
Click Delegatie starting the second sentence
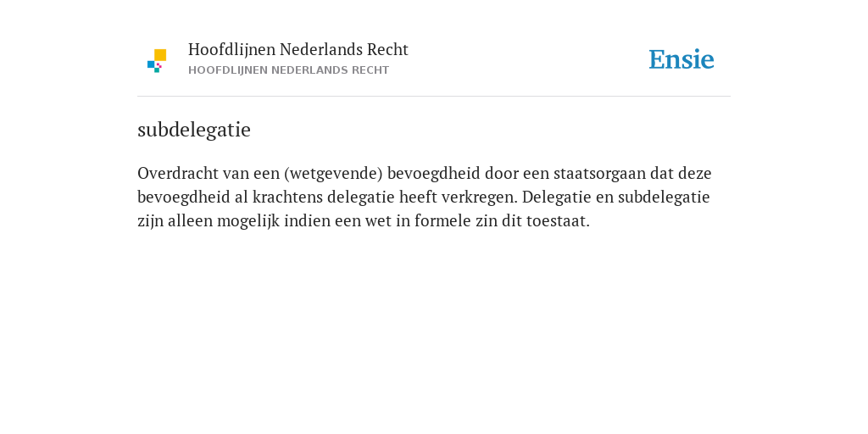click(557, 197)
